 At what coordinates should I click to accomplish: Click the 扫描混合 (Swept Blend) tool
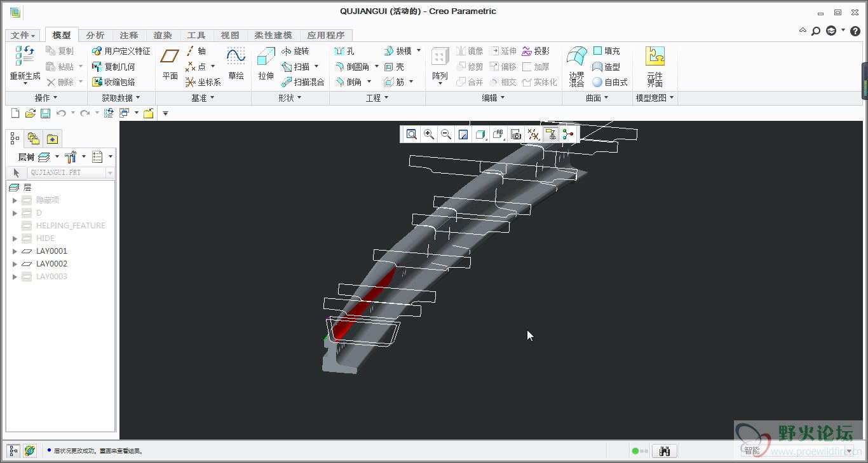[x=303, y=82]
